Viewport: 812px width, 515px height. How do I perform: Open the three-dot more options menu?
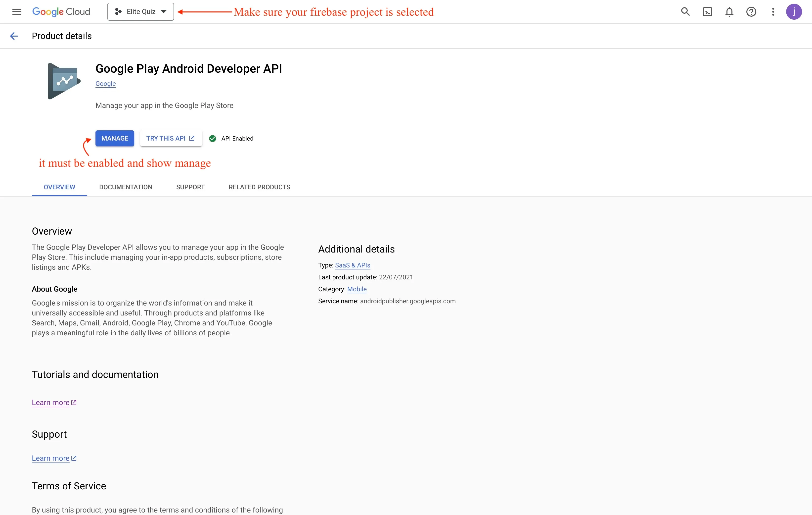tap(772, 11)
